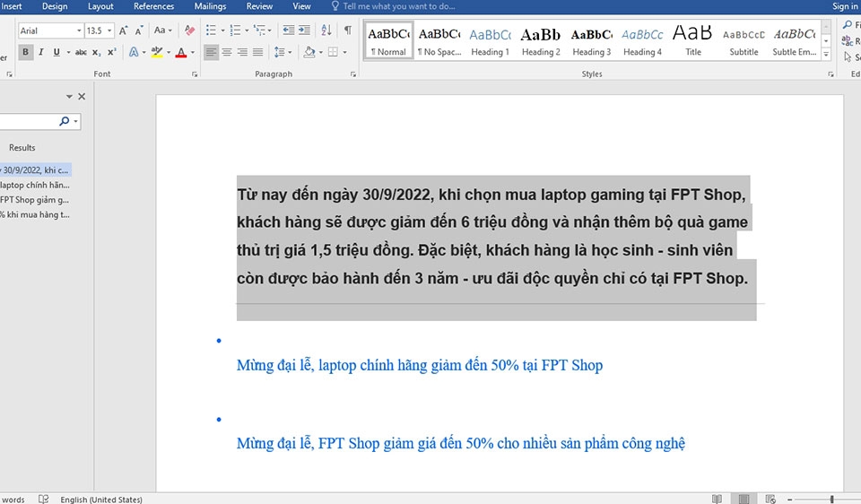The width and height of the screenshot is (861, 504).
Task: Open borders dropdown arrow
Action: click(344, 53)
